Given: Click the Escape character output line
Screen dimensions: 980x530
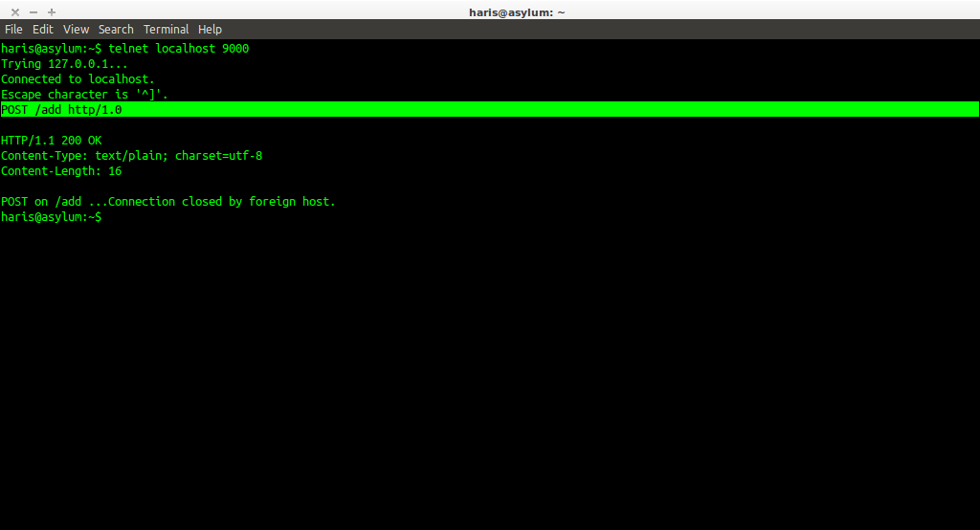Looking at the screenshot, I should [84, 95].
